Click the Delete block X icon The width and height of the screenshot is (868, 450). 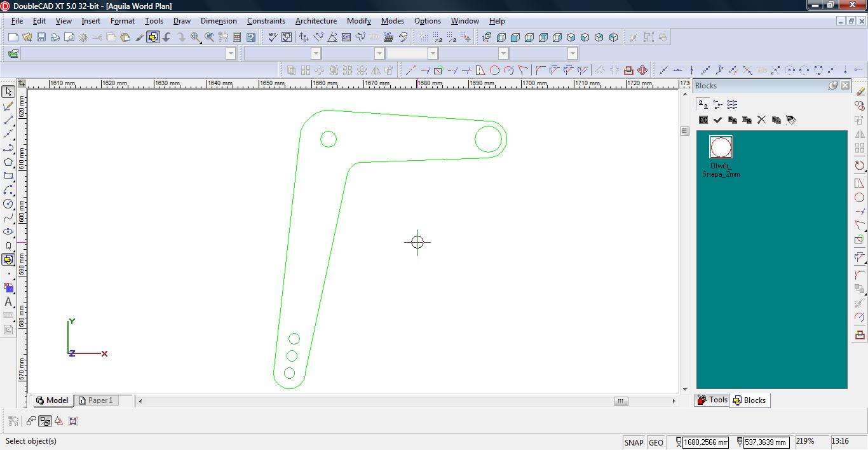point(761,119)
